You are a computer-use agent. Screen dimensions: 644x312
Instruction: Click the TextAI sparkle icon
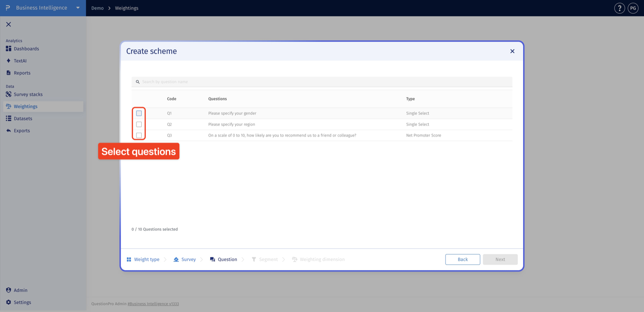click(8, 61)
